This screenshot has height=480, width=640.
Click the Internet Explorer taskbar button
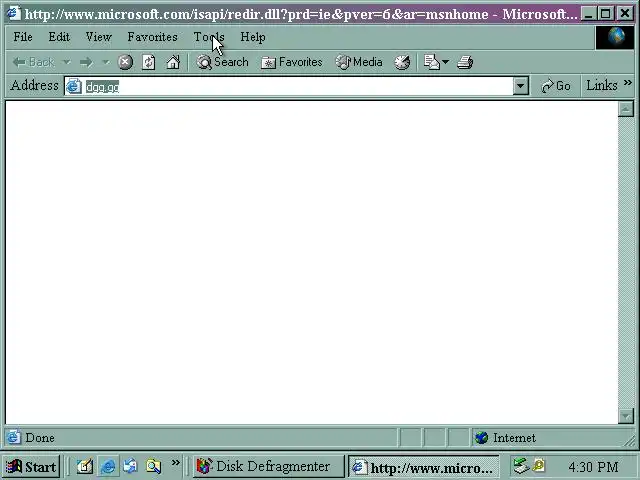(x=424, y=466)
